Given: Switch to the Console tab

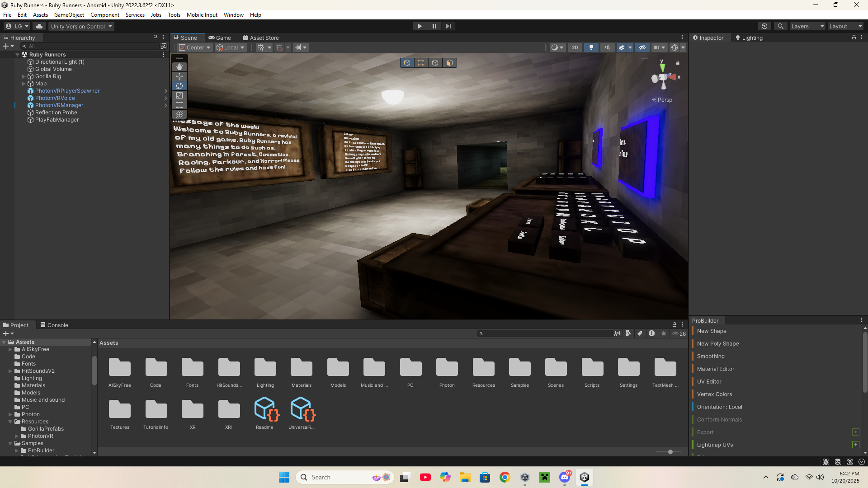Looking at the screenshot, I should click(x=54, y=325).
